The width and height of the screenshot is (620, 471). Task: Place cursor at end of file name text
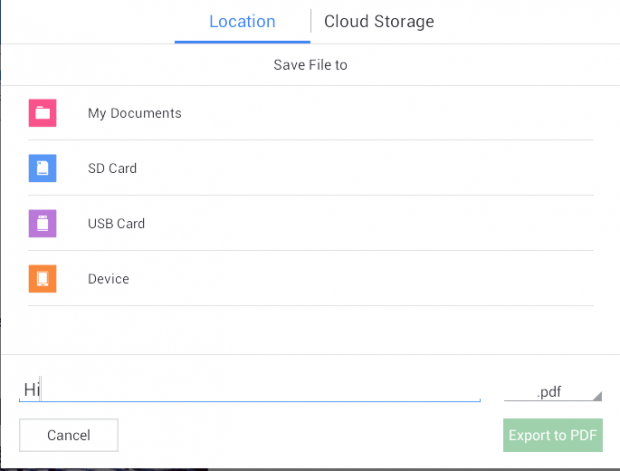coord(41,390)
